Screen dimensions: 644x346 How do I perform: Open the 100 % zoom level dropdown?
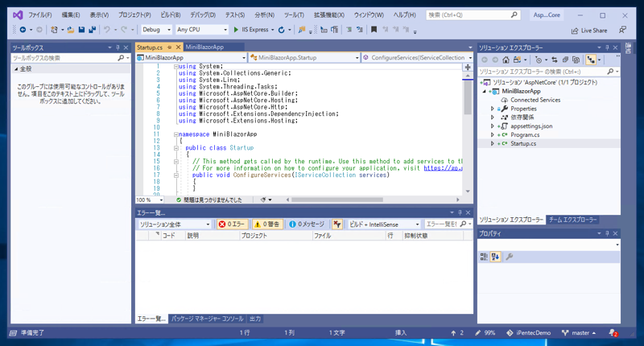pyautogui.click(x=150, y=200)
